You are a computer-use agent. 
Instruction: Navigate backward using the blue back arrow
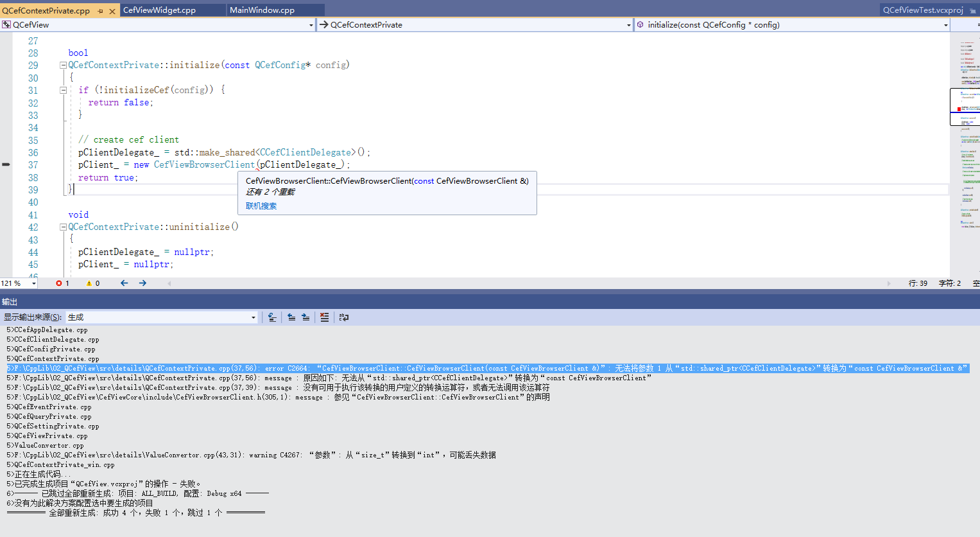coord(124,283)
